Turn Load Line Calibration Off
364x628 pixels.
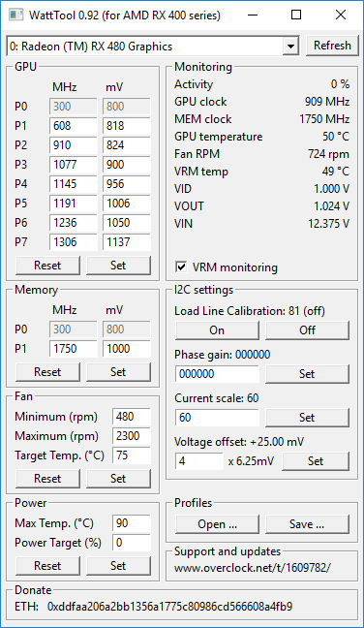click(307, 330)
